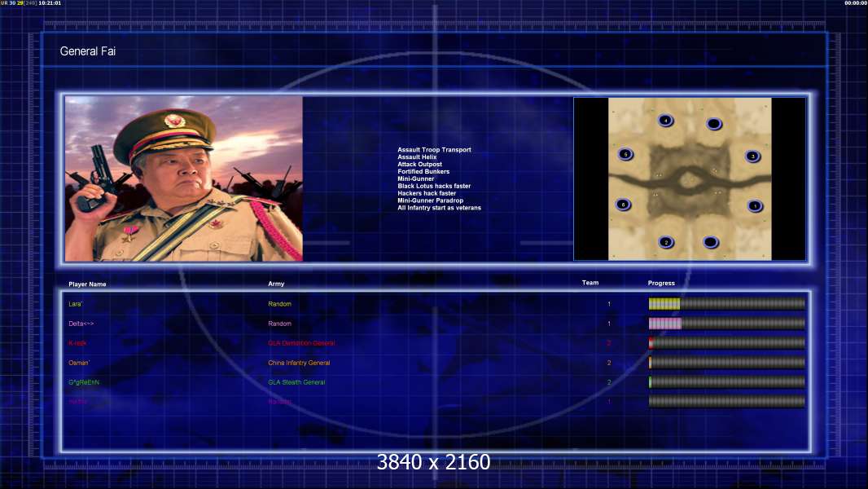
Task: Click the General Fai title text
Action: 87,51
